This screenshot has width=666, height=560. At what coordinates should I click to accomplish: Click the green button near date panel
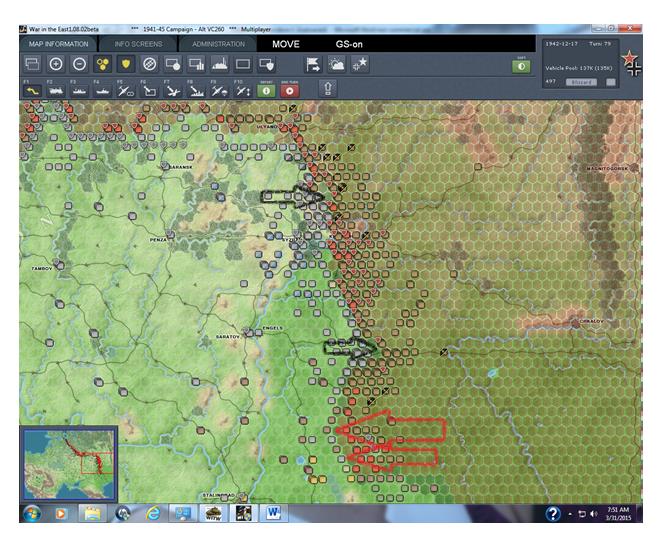(x=521, y=66)
